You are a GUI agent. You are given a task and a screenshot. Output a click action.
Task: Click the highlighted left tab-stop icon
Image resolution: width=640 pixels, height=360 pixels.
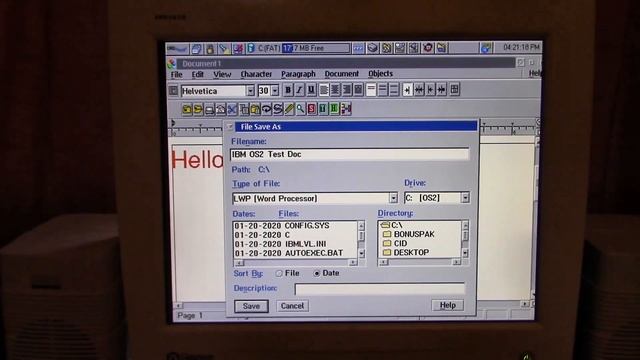pyautogui.click(x=407, y=89)
